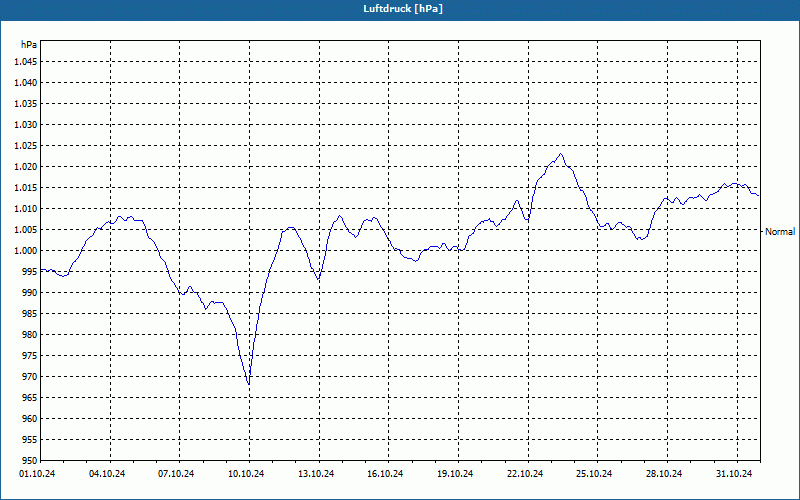Select the 1.045 pressure axis label
Screen dimensions: 800x500
[26, 62]
